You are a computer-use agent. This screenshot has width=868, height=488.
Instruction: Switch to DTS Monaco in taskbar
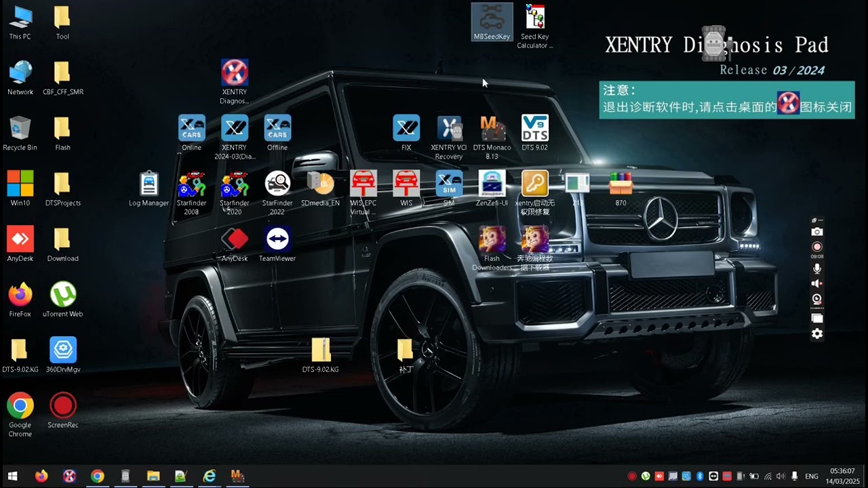click(237, 476)
